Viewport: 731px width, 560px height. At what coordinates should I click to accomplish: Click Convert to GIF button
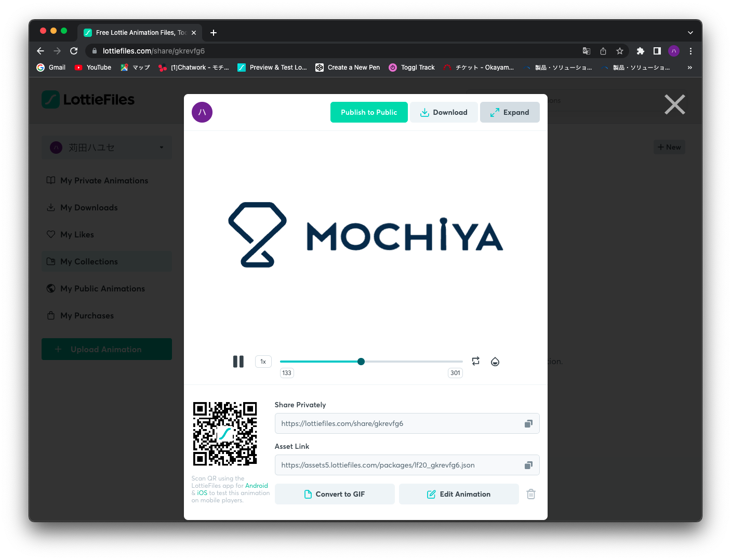[335, 494]
